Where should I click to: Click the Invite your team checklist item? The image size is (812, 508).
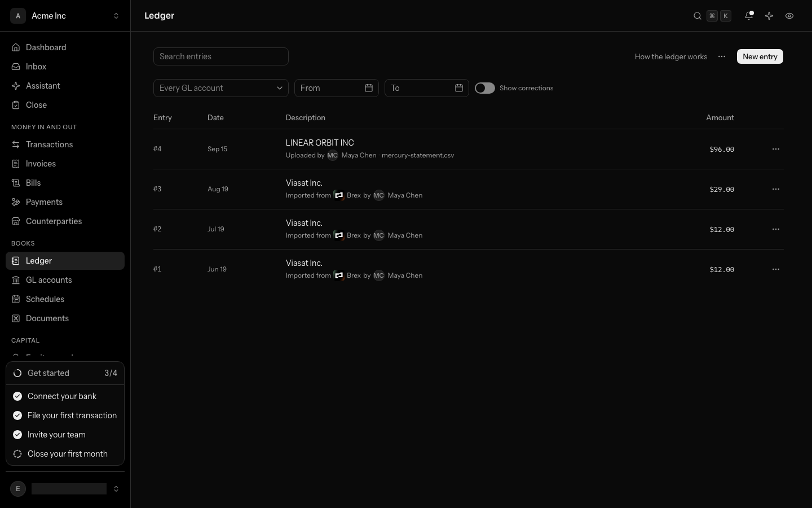coord(65,435)
